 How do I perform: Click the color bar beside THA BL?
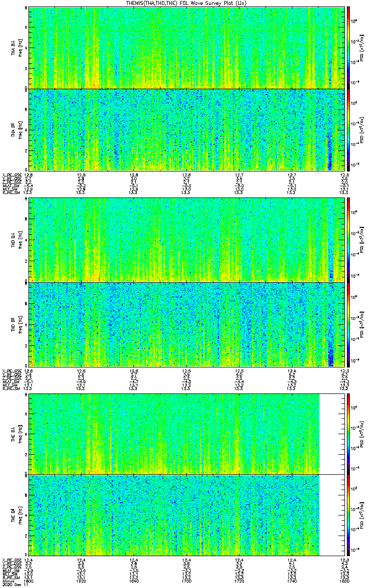click(x=348, y=48)
